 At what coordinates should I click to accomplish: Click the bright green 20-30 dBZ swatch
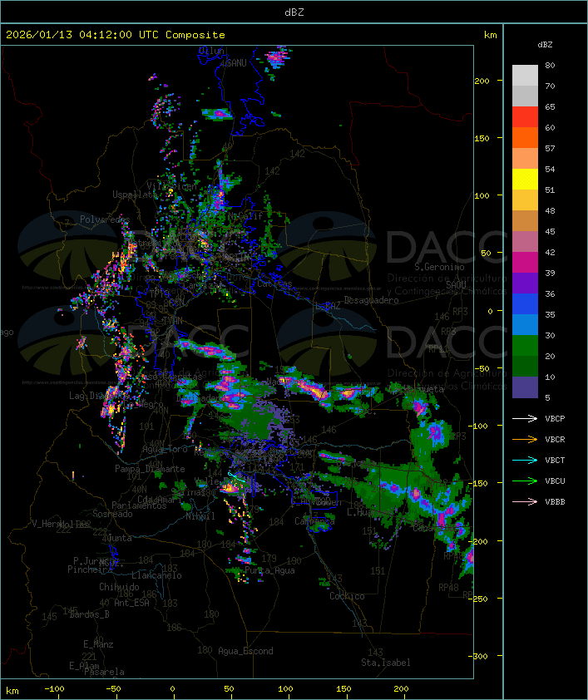(525, 346)
